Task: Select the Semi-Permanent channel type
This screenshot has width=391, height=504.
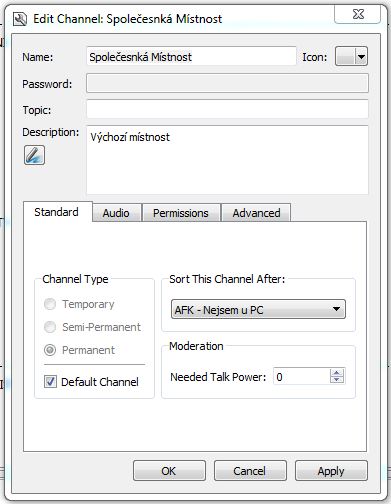Action: point(50,327)
